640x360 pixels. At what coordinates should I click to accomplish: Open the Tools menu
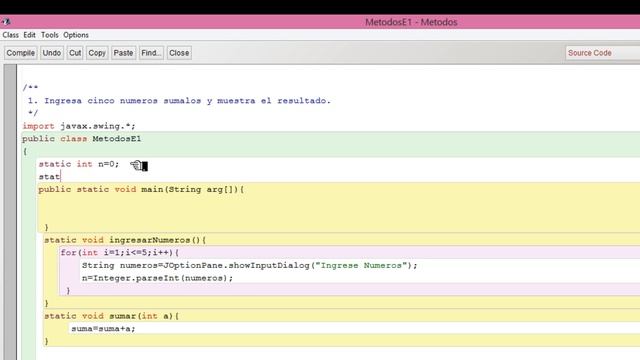click(x=50, y=35)
